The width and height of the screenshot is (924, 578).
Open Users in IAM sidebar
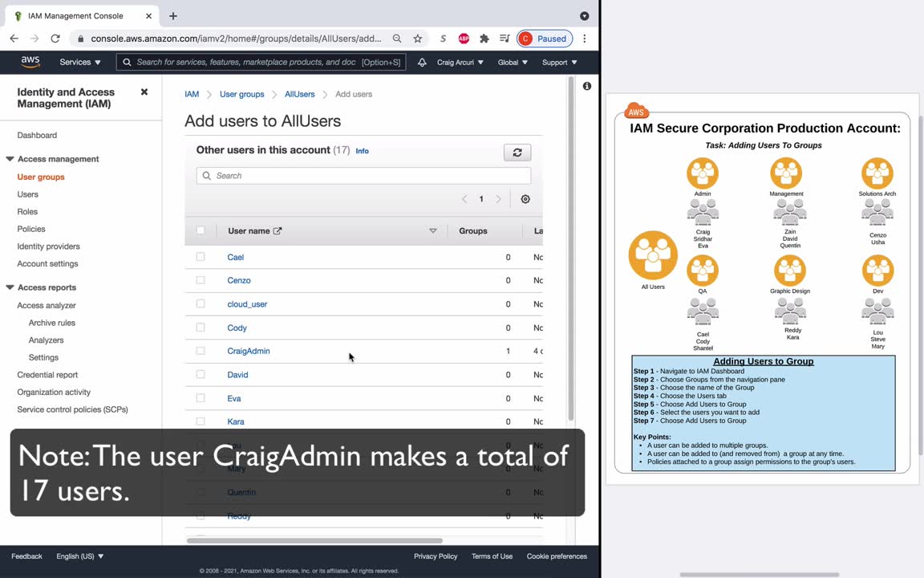pyautogui.click(x=28, y=194)
